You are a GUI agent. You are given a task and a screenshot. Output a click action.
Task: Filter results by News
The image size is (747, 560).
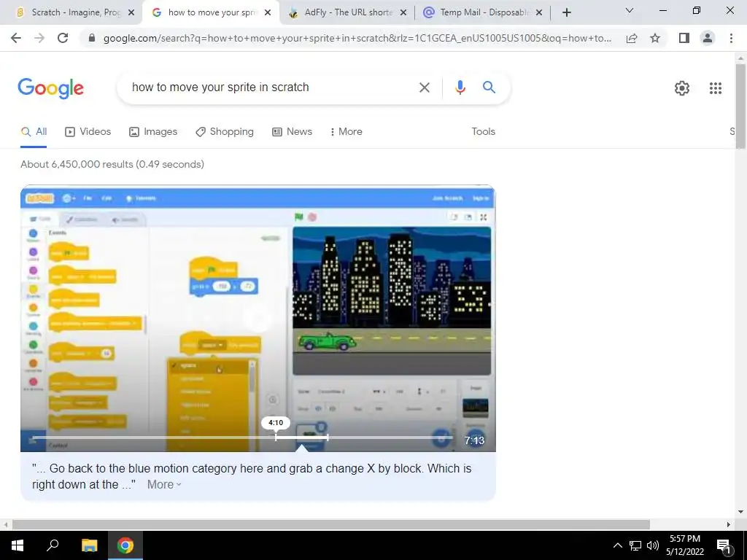292,132
